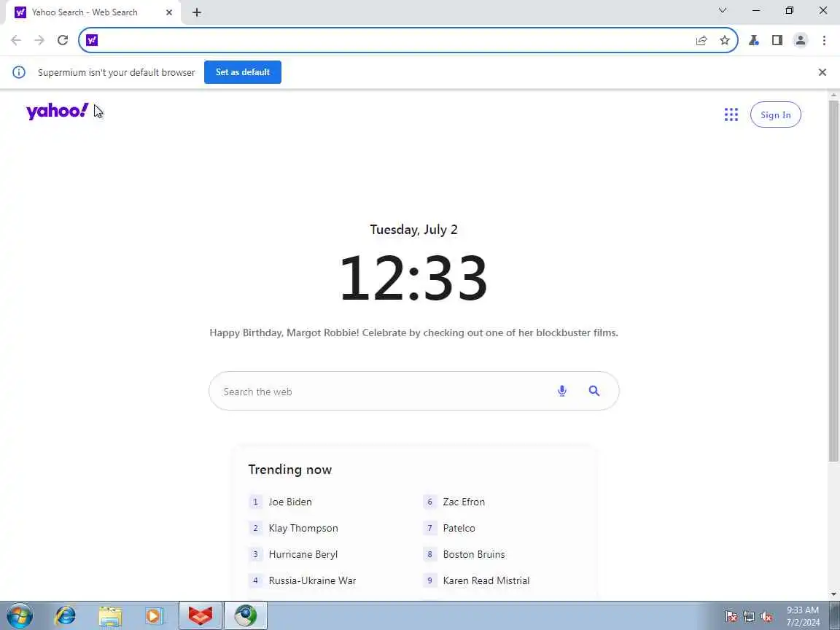The height and width of the screenshot is (630, 840).
Task: Open a new browser tab
Action: tap(197, 12)
